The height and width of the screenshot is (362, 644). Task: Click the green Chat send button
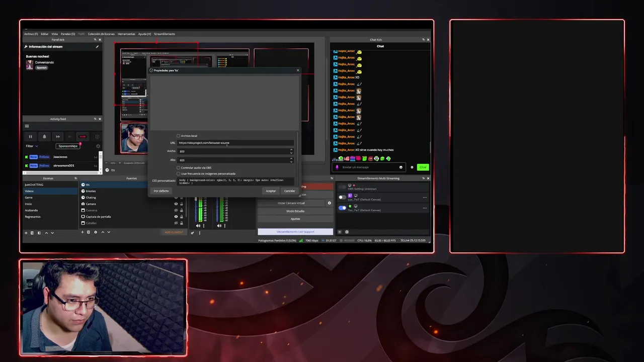tap(423, 167)
